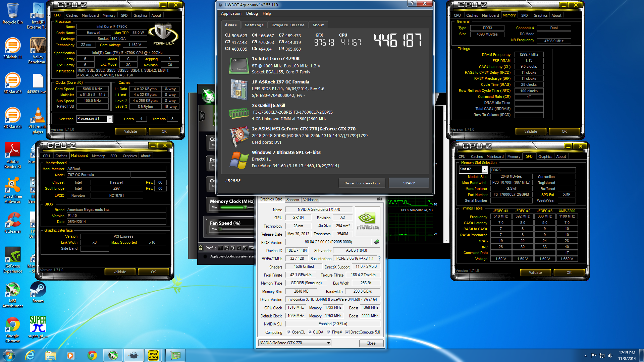This screenshot has height=362, width=644.
Task: Launch GeForce Experience shortcut
Action: [x=12, y=259]
